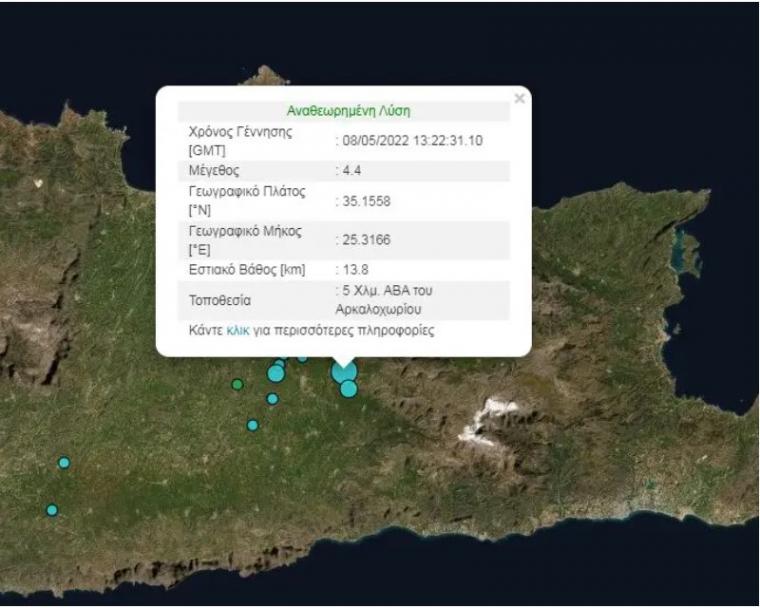Select the selected epicenter marker under popup pointer
760x608 pixels.
[x=343, y=372]
